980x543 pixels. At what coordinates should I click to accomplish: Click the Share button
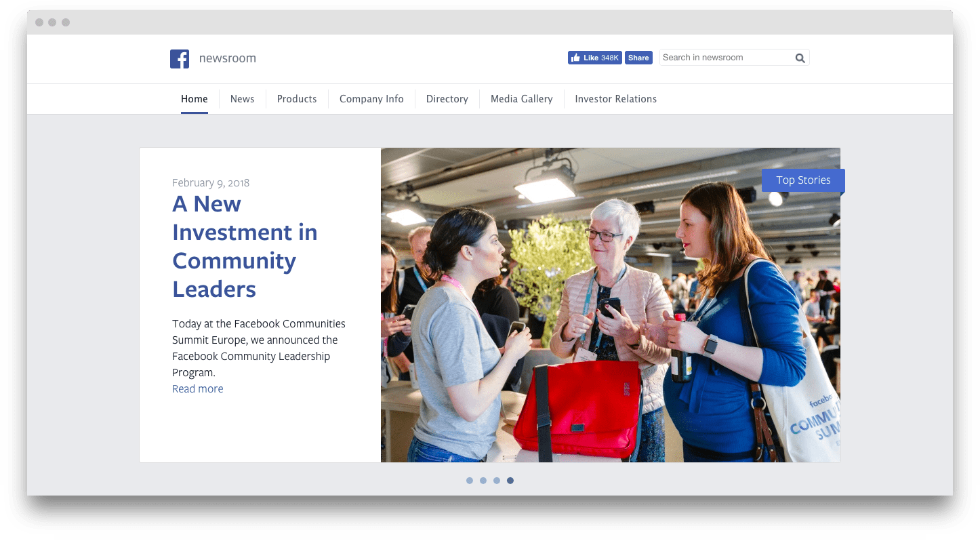(638, 58)
